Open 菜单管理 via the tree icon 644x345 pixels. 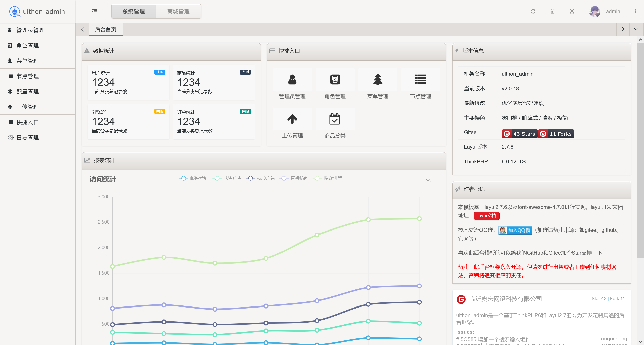[378, 80]
